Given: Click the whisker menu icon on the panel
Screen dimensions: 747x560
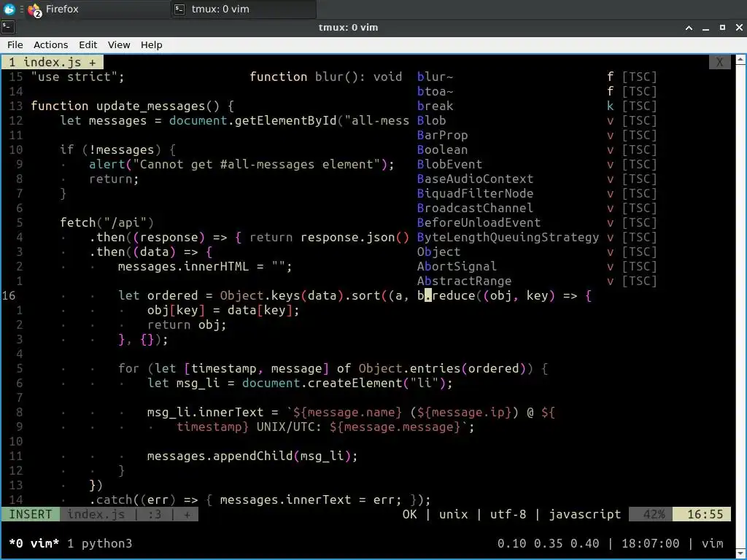Looking at the screenshot, I should 9,9.
